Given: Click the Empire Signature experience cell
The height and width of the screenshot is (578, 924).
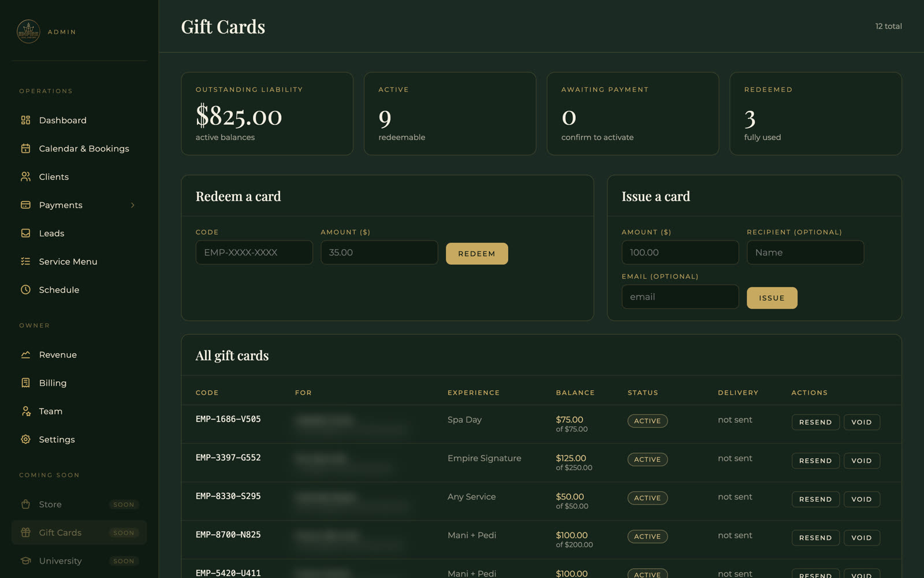Looking at the screenshot, I should pyautogui.click(x=485, y=458).
